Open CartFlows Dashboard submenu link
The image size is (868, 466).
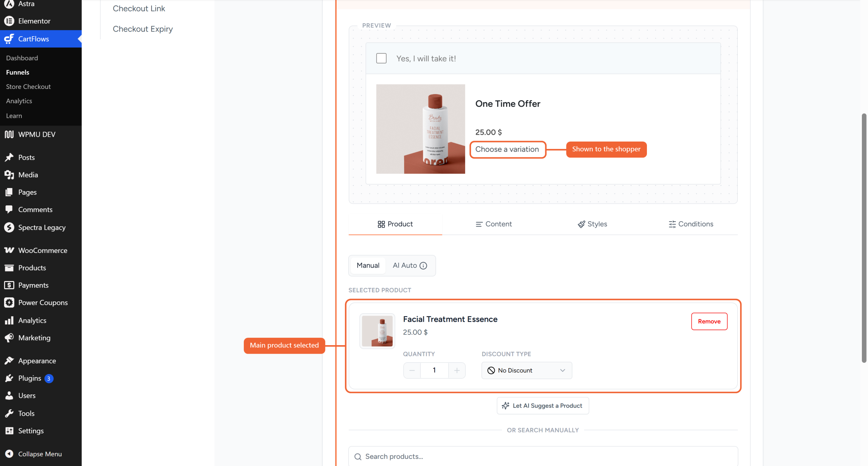(22, 58)
